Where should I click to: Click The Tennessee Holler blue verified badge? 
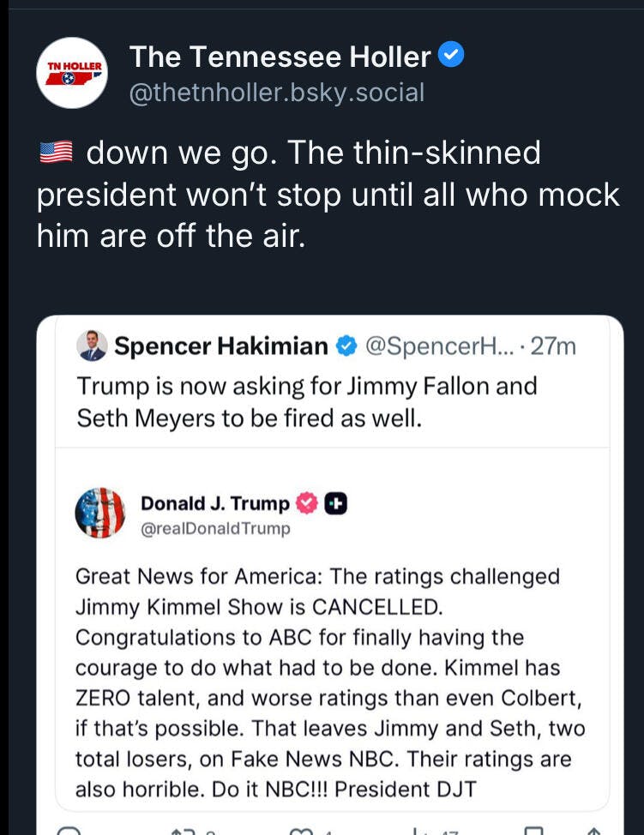(451, 56)
